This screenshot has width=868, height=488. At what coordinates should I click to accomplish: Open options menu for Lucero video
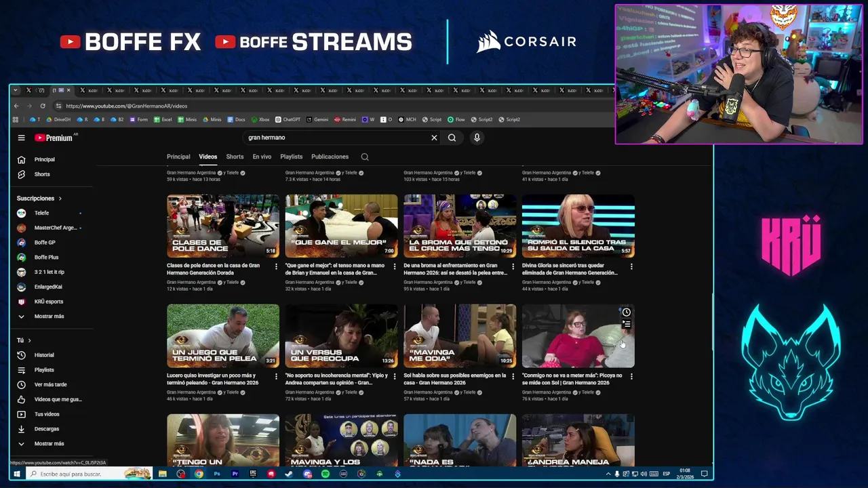click(276, 376)
